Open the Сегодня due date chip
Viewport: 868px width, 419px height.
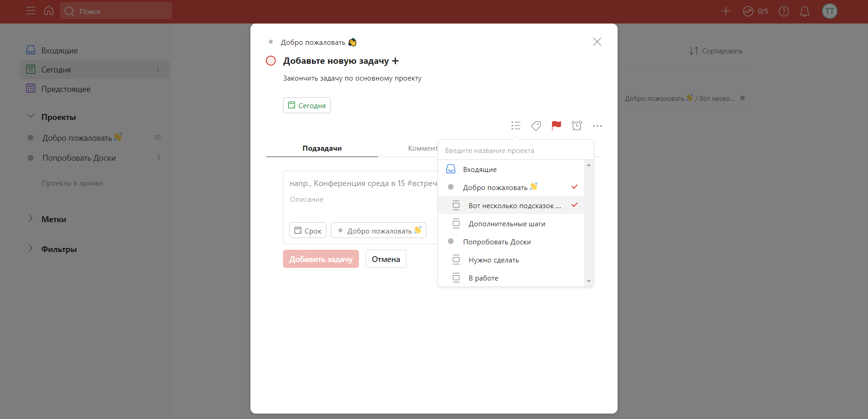307,105
